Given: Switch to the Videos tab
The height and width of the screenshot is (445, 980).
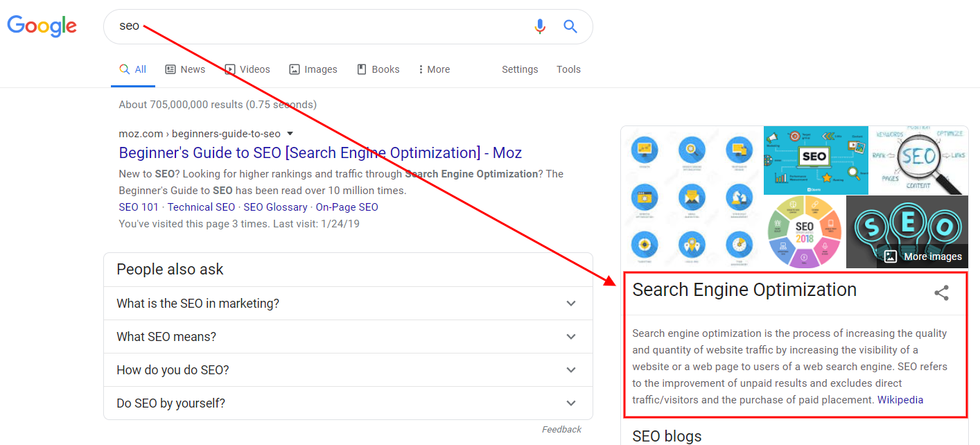Looking at the screenshot, I should point(247,69).
